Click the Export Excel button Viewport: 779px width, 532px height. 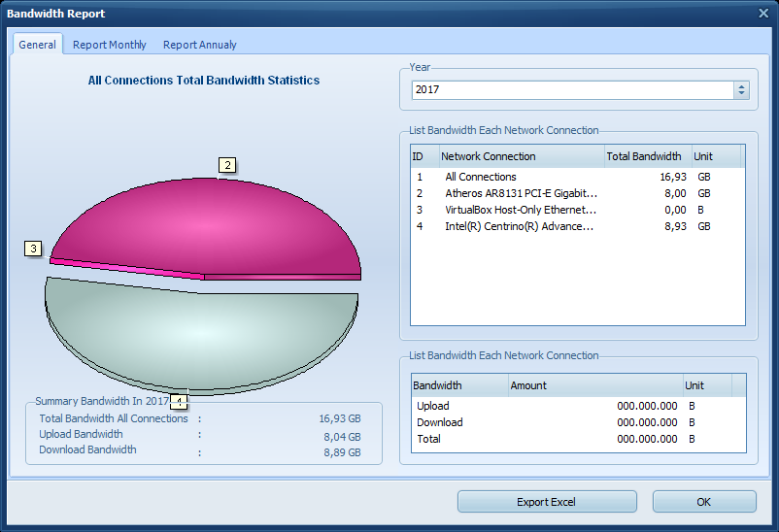coord(547,502)
